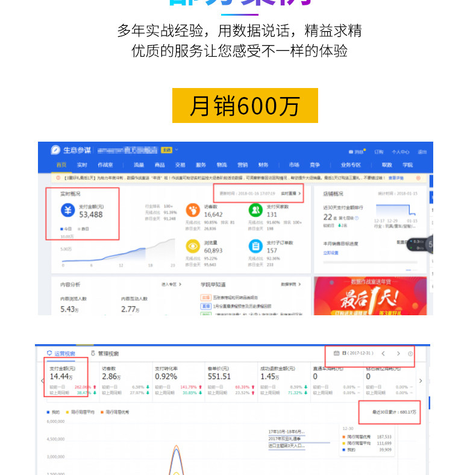Select the 支付转化率 0.92% metric card

[179, 382]
